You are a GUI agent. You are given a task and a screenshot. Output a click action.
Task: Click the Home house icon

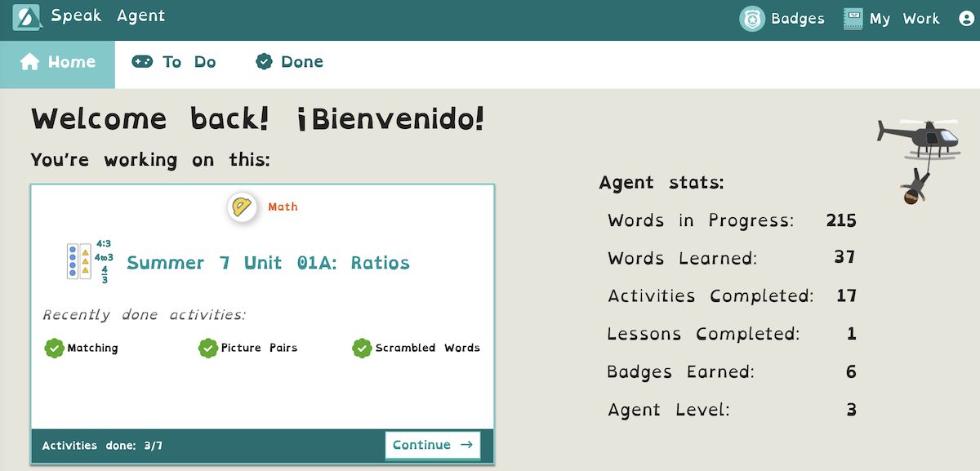(x=30, y=62)
